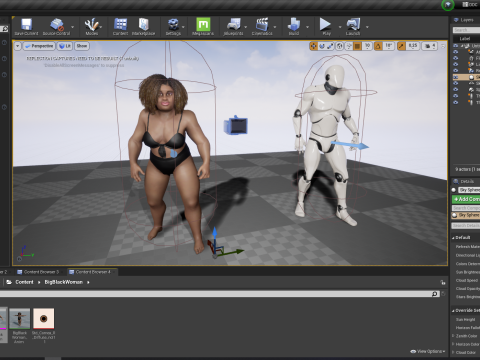Open the Marketplace toolbar icon

pos(143,27)
